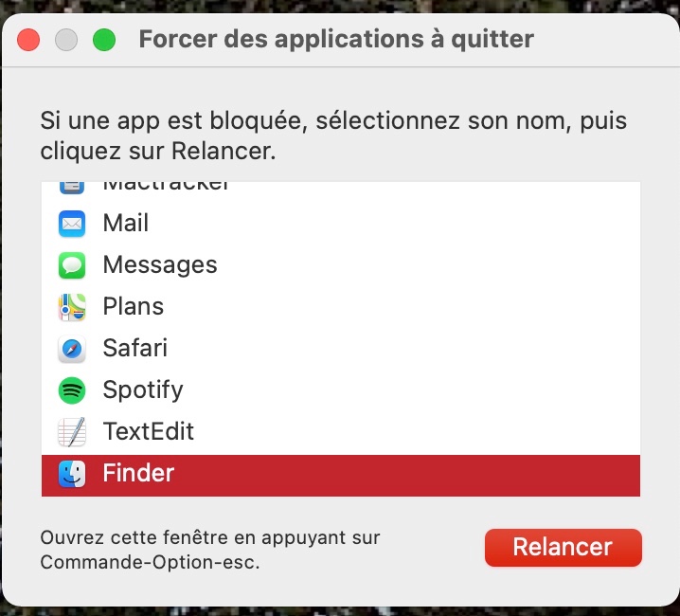The height and width of the screenshot is (616, 680).
Task: Click the Finder face icon
Action: click(x=72, y=474)
